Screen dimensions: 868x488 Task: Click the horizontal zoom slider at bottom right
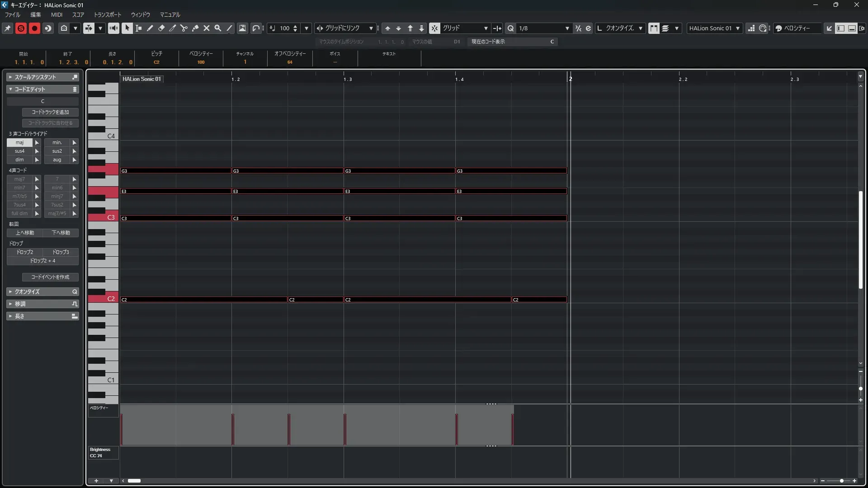point(841,481)
